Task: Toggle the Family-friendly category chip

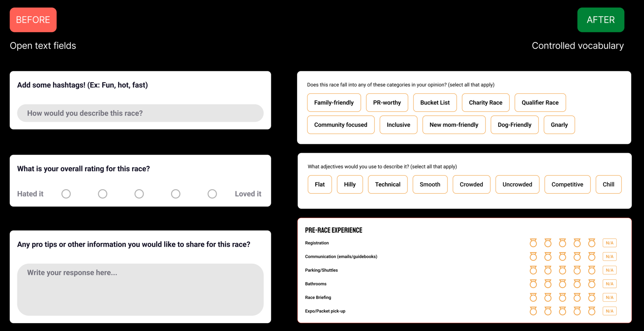Action: point(334,103)
